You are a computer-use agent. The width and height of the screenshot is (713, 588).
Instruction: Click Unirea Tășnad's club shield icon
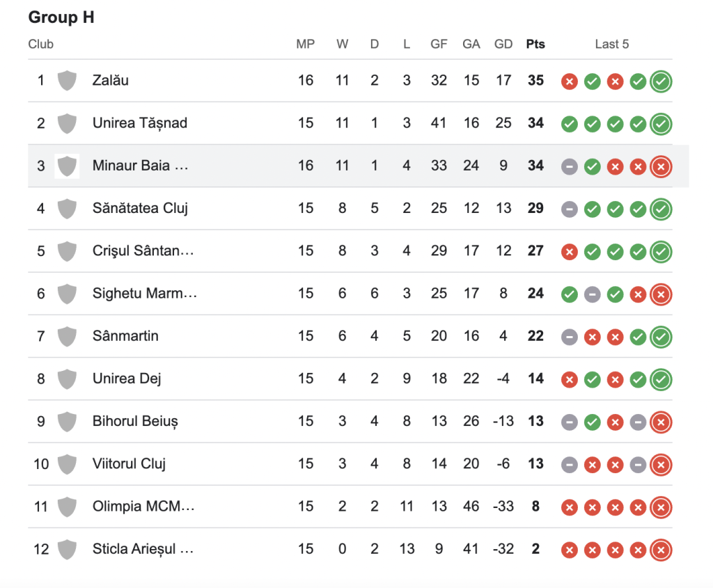pos(67,124)
